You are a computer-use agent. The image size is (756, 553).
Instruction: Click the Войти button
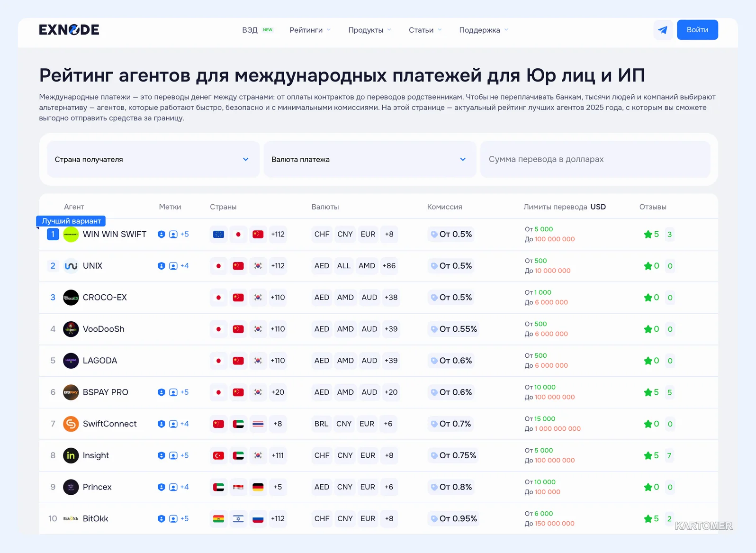(697, 30)
